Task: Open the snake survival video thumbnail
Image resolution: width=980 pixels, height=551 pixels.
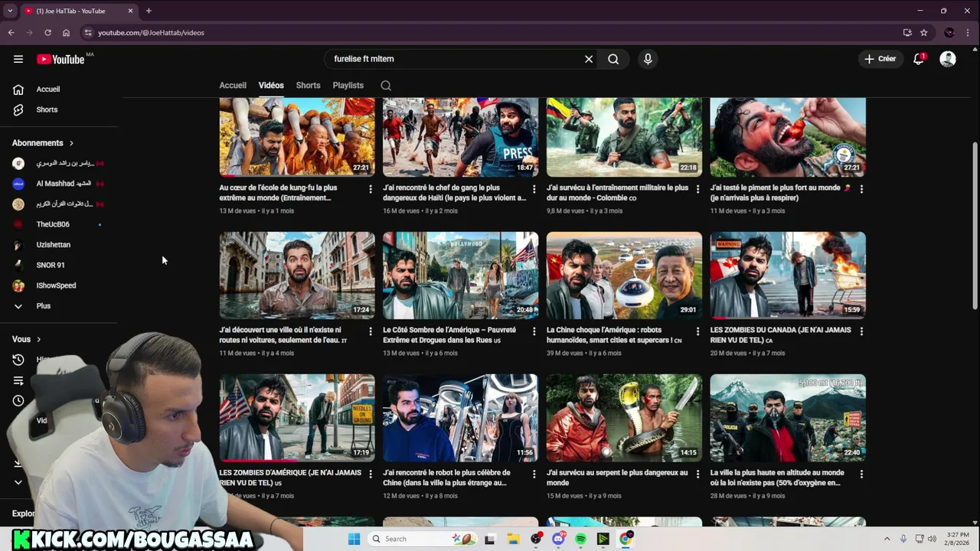Action: [624, 418]
